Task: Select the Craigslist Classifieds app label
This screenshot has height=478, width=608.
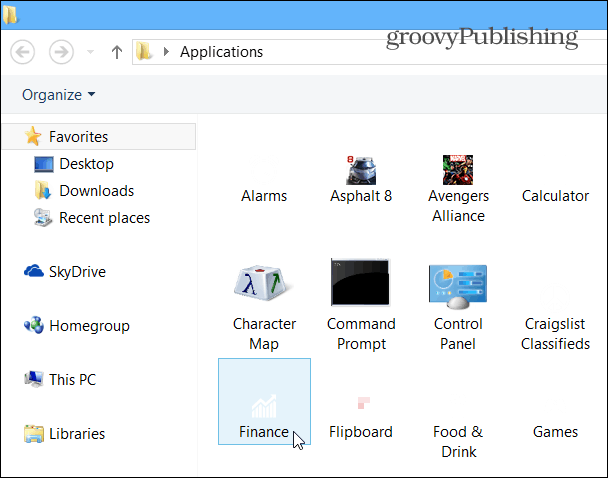Action: click(555, 334)
